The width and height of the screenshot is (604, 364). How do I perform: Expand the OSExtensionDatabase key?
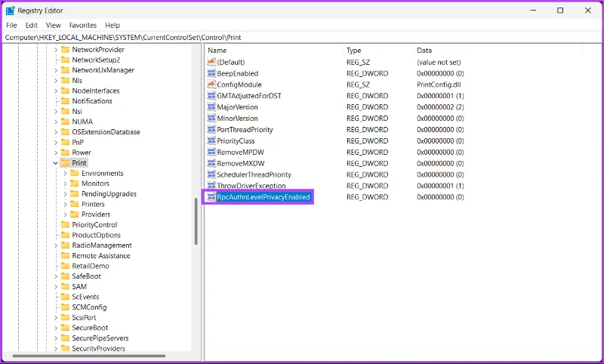55,131
